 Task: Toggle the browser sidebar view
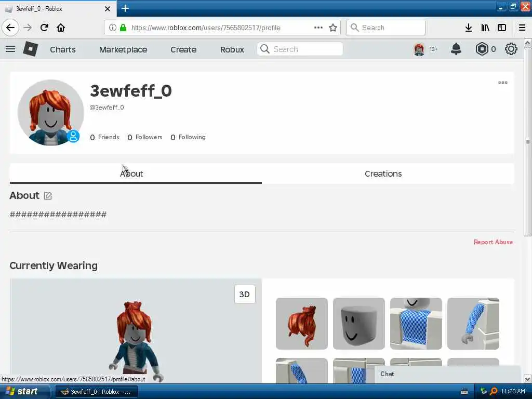tap(502, 28)
